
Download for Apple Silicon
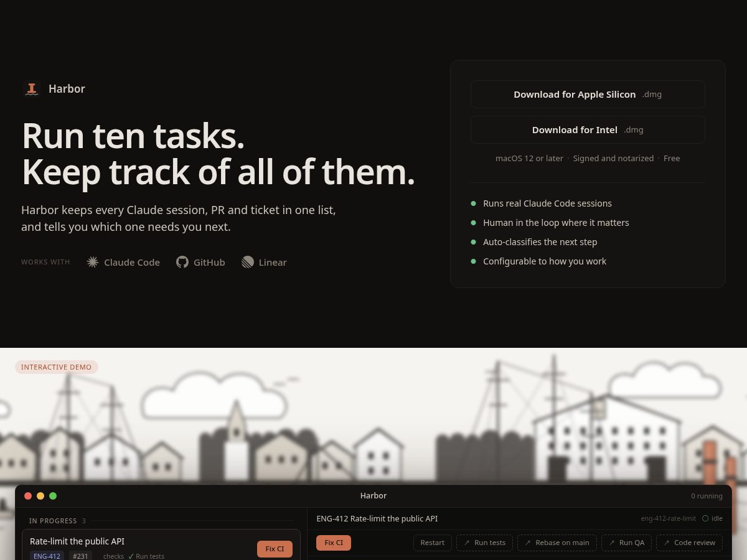(588, 94)
